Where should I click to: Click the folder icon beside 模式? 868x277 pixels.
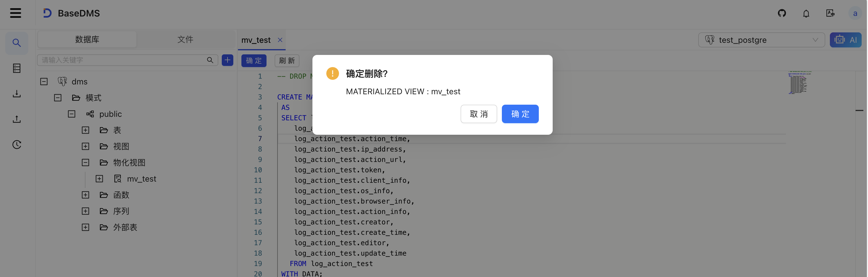pyautogui.click(x=76, y=97)
